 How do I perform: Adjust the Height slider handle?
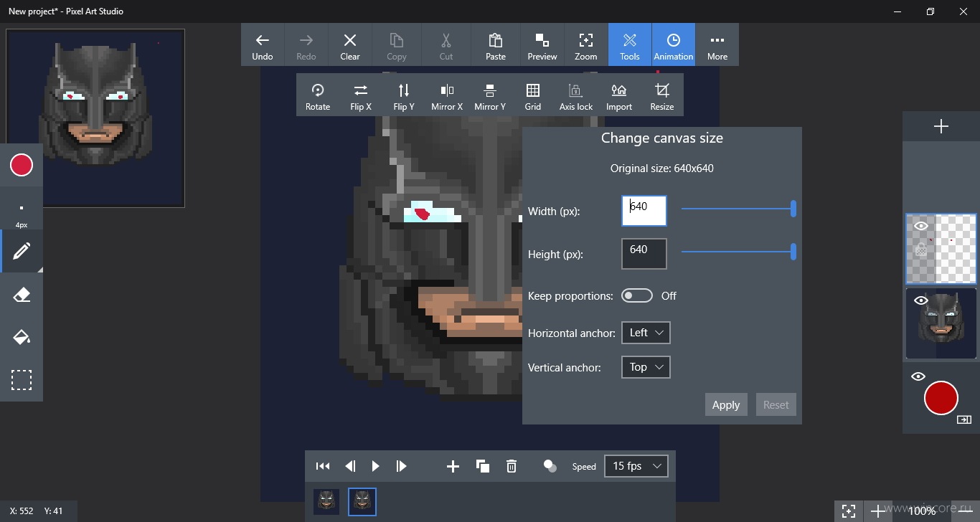pyautogui.click(x=793, y=252)
